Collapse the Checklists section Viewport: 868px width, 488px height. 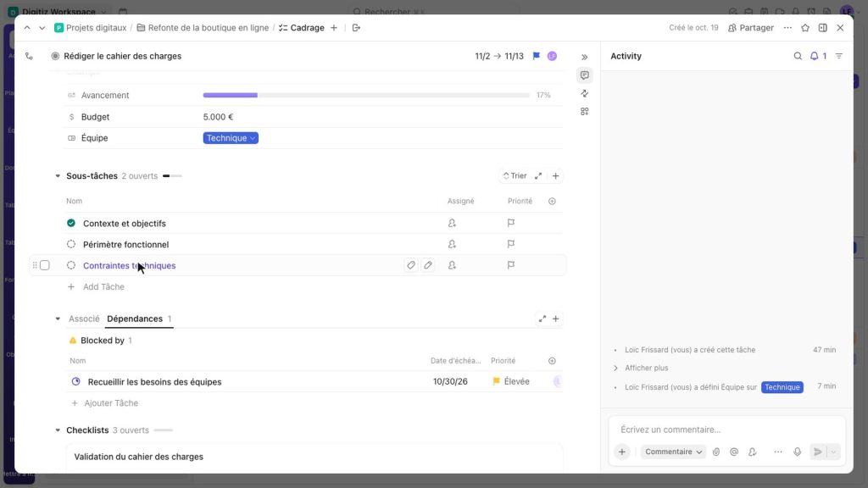pyautogui.click(x=58, y=430)
